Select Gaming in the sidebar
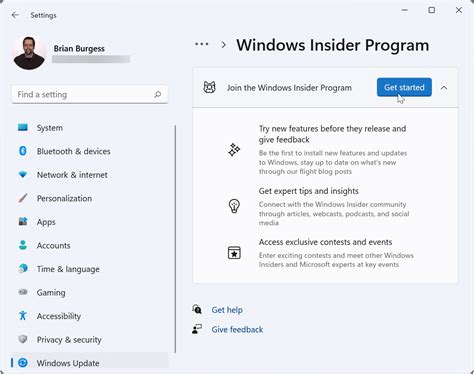Screen dimensions: 474x374 point(90,292)
